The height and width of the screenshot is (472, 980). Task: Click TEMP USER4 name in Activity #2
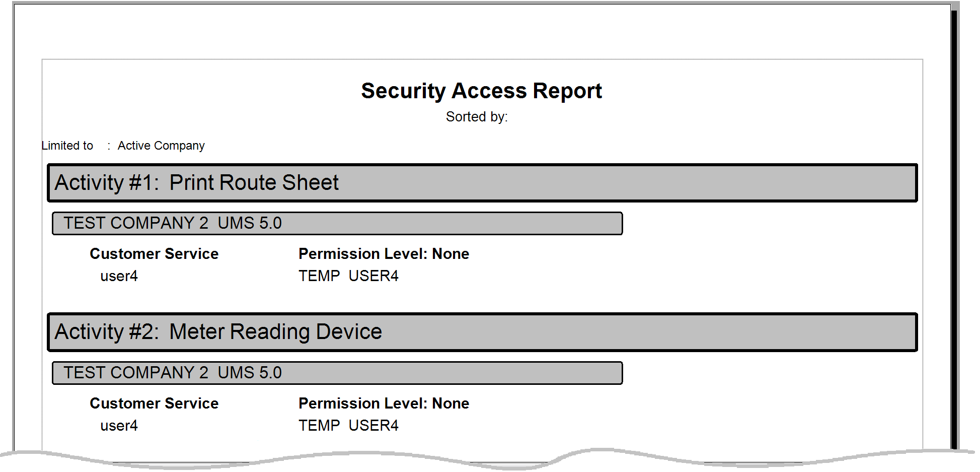[348, 426]
